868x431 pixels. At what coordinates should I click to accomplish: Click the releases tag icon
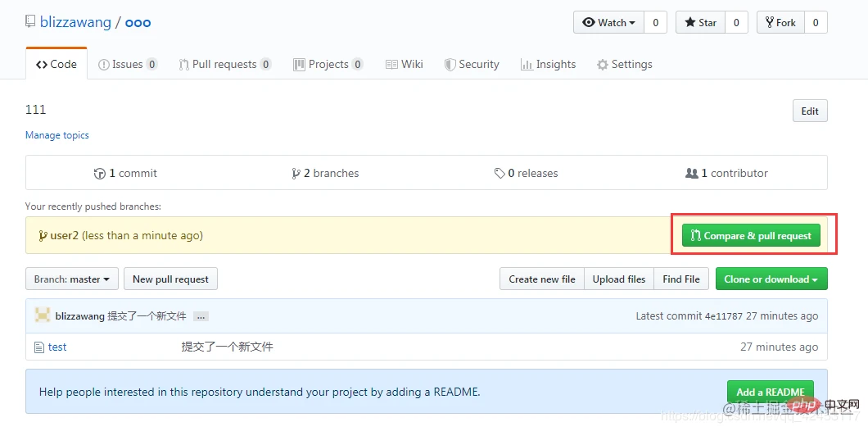point(500,174)
